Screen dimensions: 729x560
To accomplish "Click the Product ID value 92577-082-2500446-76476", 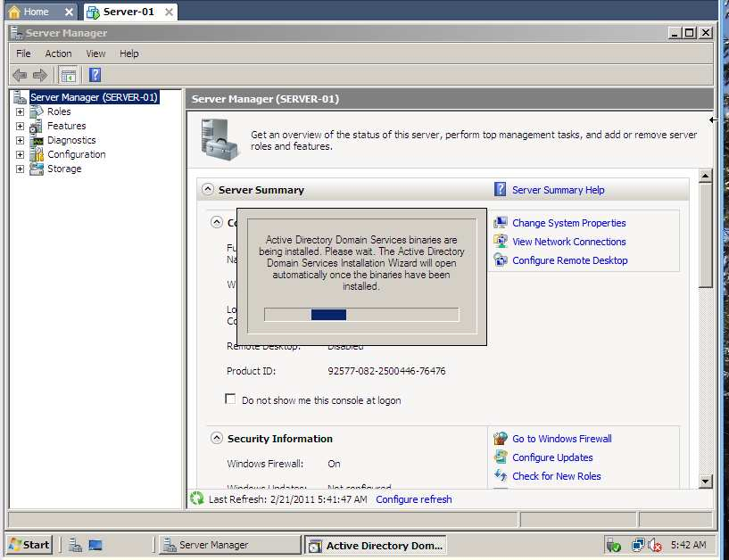I will (x=386, y=371).
